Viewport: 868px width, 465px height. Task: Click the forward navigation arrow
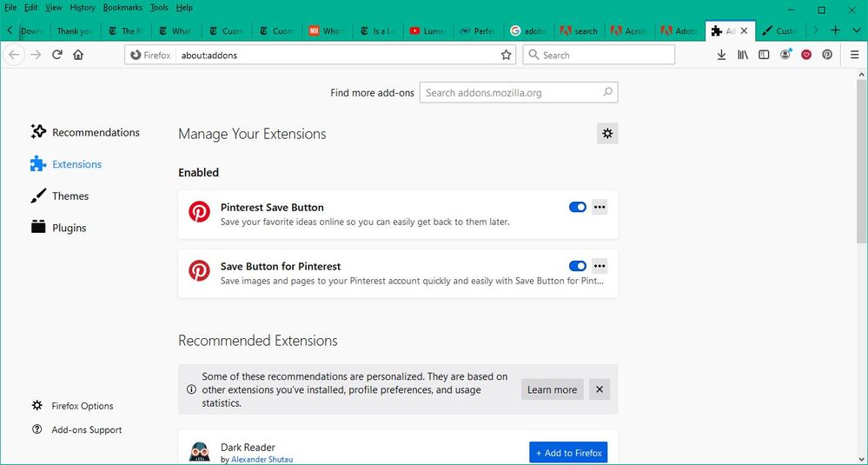pyautogui.click(x=36, y=55)
